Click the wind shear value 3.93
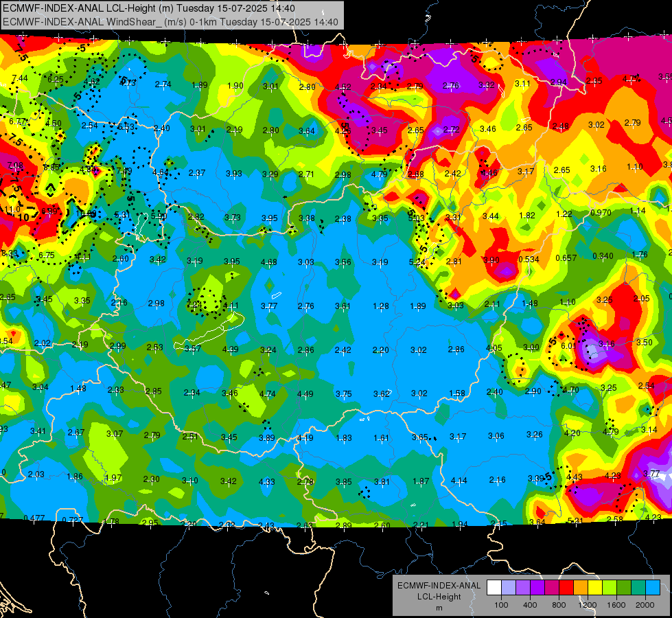The height and width of the screenshot is (618, 672). (x=234, y=174)
